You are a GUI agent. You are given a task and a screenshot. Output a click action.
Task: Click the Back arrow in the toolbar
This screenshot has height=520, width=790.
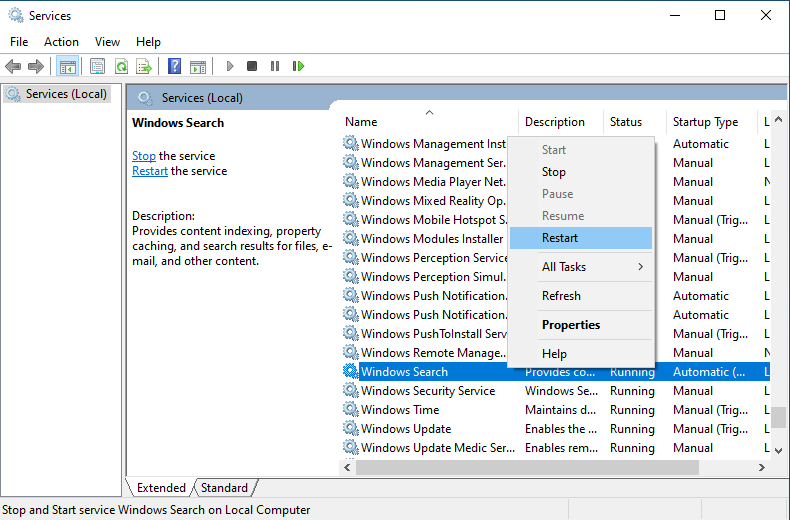pyautogui.click(x=13, y=66)
